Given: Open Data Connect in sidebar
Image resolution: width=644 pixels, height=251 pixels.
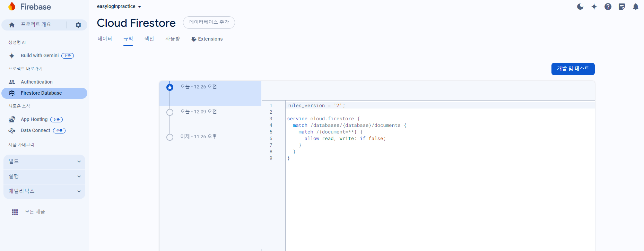Looking at the screenshot, I should tap(44, 131).
